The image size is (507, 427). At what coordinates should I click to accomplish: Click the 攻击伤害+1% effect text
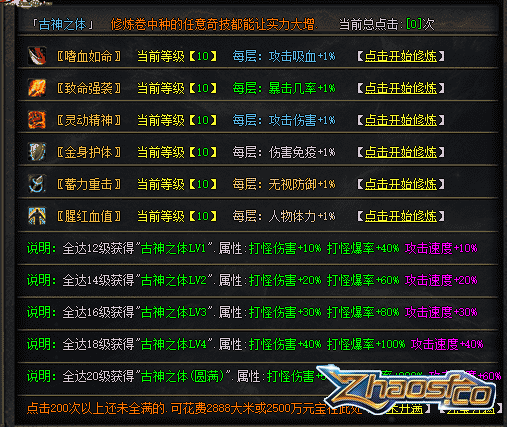[302, 120]
